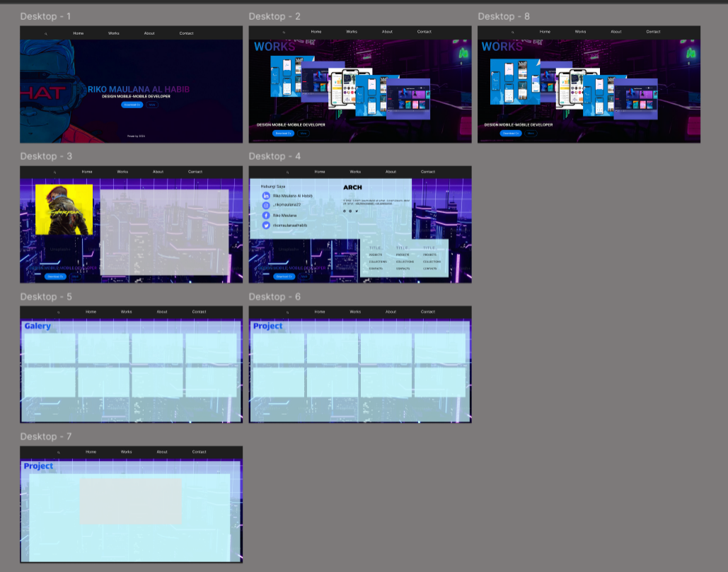Click the More button in Desktop - 2
Image resolution: width=728 pixels, height=572 pixels.
pos(303,133)
